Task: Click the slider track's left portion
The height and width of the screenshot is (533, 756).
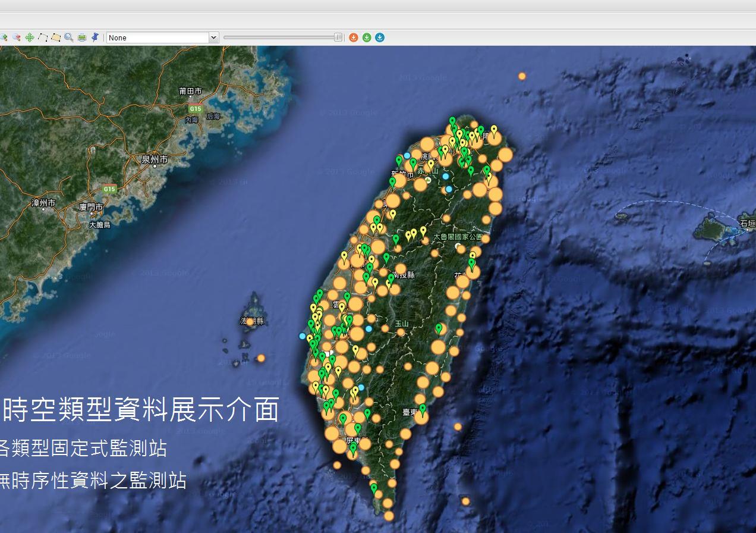Action: (250, 37)
